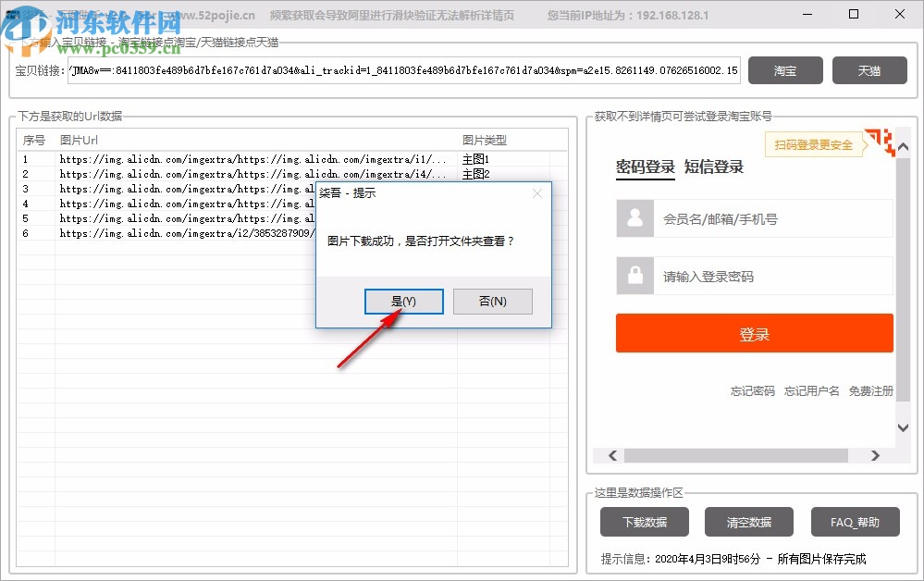
Task: Click the status text 所有图片保存完成
Action: point(821,559)
